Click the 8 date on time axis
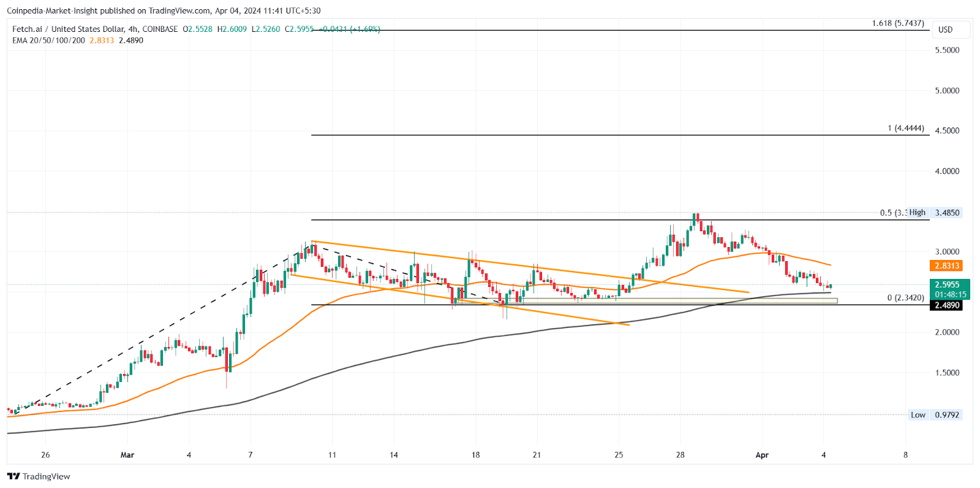980x488 pixels. coord(905,455)
